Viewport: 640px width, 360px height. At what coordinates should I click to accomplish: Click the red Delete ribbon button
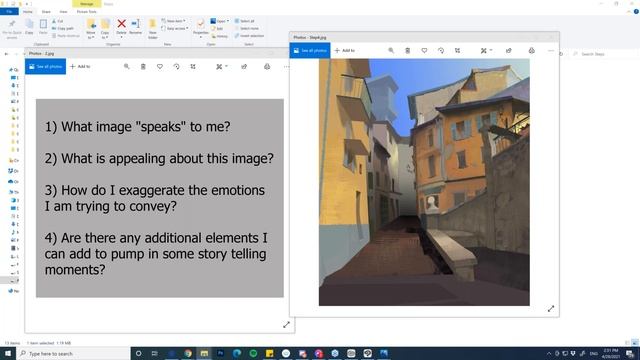121,28
